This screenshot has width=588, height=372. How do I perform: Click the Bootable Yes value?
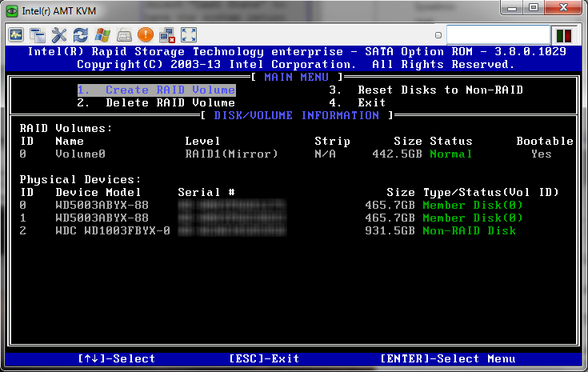[x=542, y=154]
